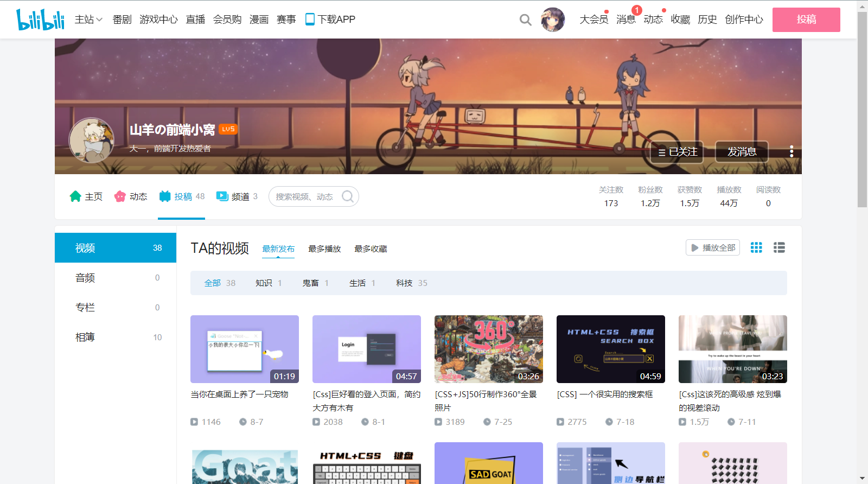The height and width of the screenshot is (484, 868).
Task: Open title 当你在桌面上养了一只宠物
Action: pos(239,394)
